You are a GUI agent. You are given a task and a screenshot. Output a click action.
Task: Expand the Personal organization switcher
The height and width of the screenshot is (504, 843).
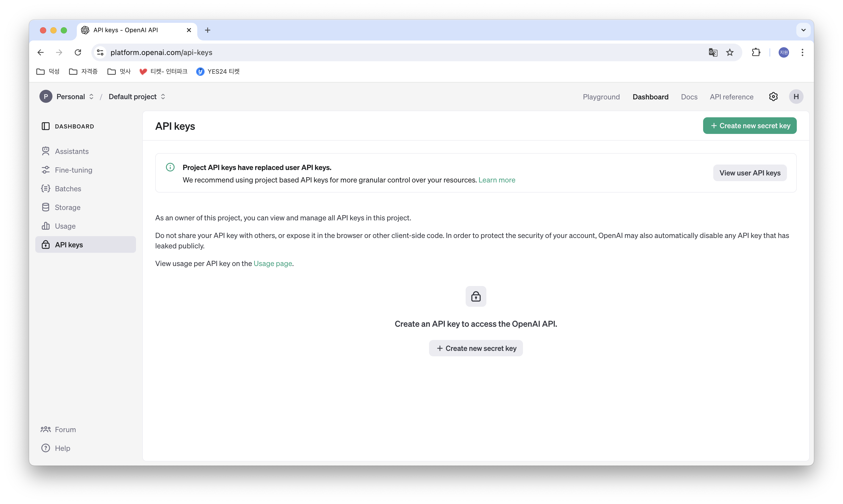pos(75,97)
